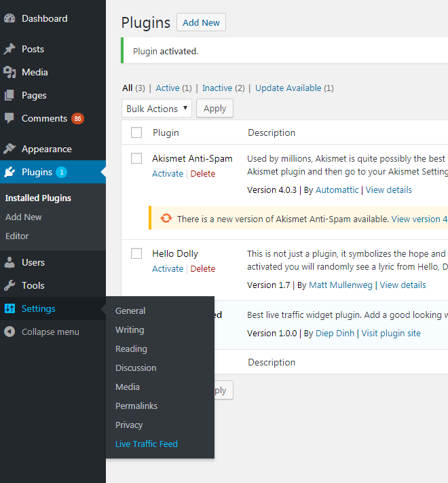The image size is (448, 483).
Task: Click the 86 pending comments badge
Action: (77, 119)
